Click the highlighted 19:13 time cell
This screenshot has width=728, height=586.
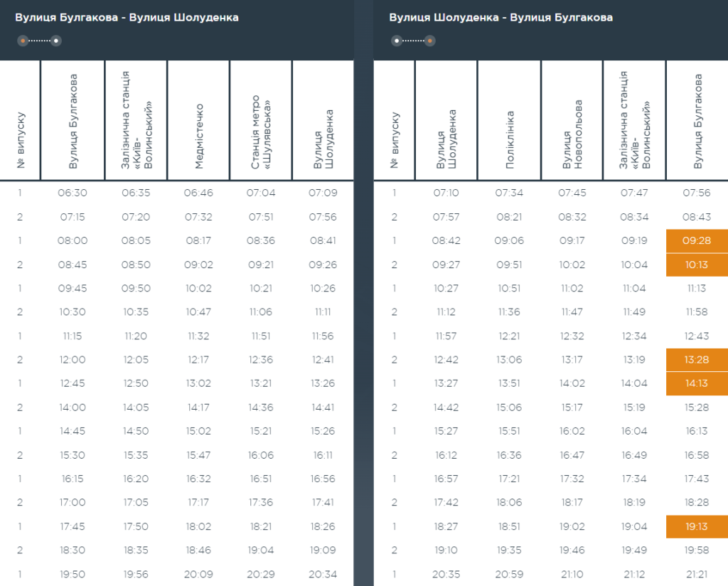point(696,527)
